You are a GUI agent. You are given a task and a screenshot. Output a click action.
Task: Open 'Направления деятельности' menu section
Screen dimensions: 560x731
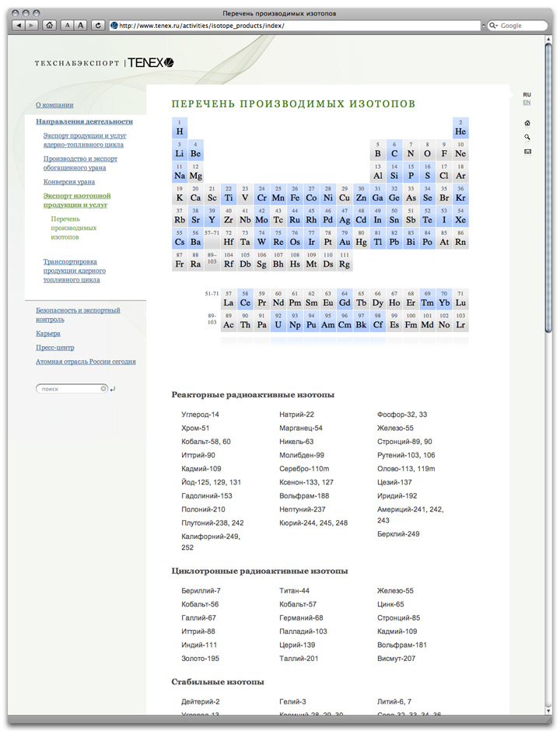84,121
